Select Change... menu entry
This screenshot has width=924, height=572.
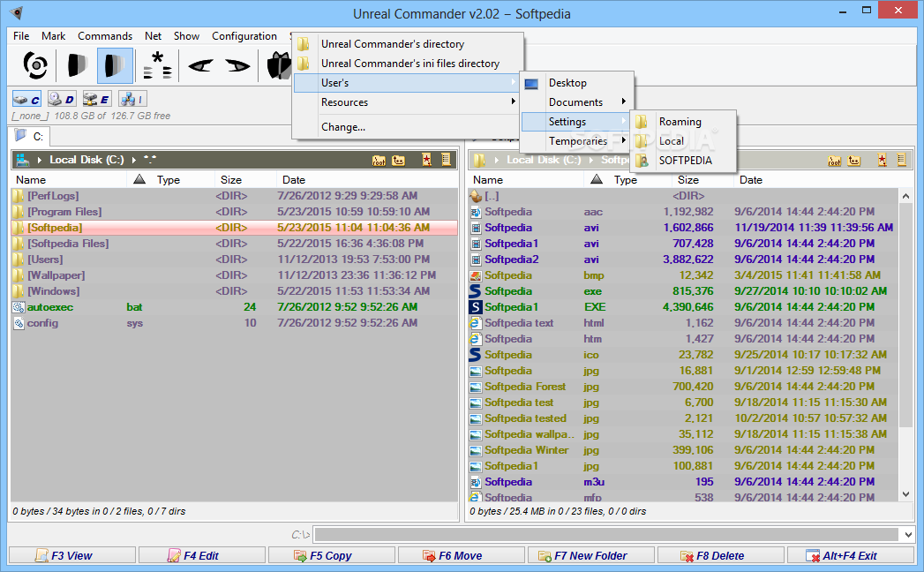coord(408,127)
